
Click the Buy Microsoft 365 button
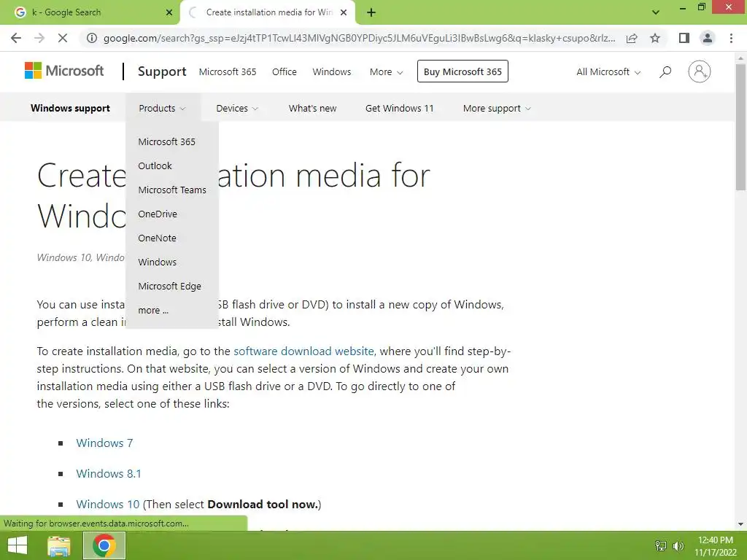tap(462, 71)
